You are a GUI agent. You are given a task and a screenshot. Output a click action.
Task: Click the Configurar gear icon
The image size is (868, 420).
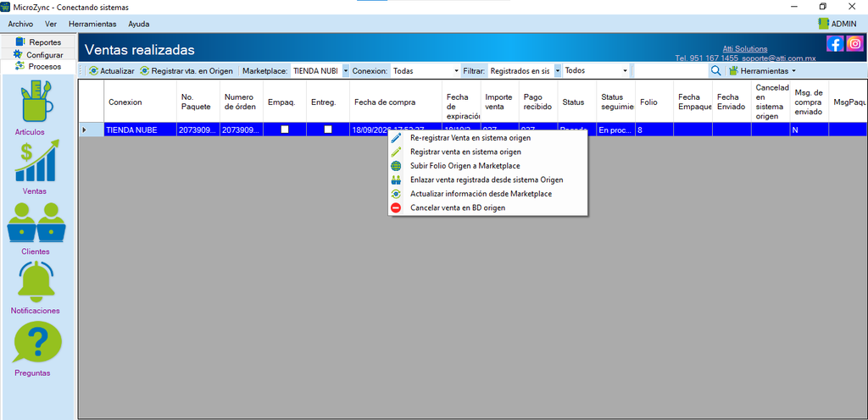(x=19, y=54)
